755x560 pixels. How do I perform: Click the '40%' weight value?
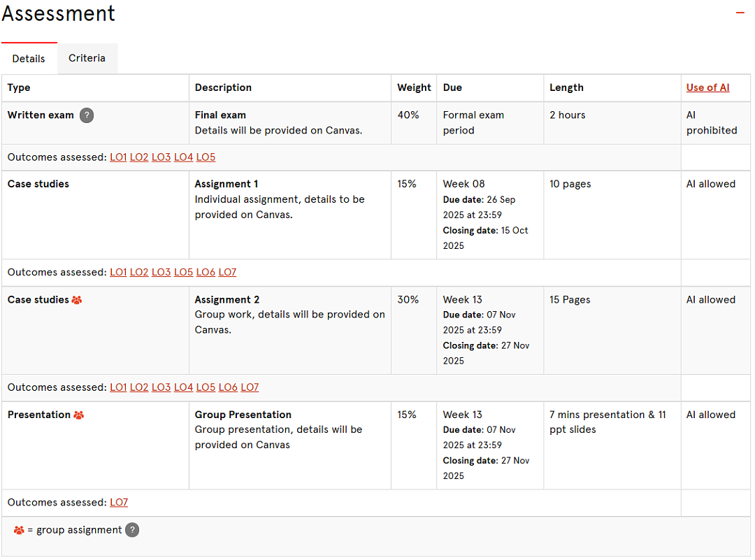coord(408,115)
